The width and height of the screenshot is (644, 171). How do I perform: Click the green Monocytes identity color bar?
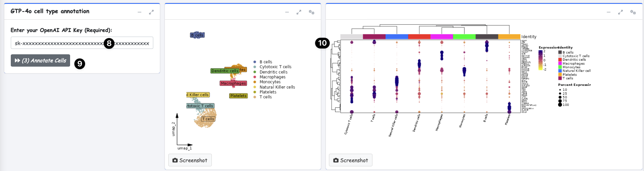pyautogui.click(x=464, y=37)
